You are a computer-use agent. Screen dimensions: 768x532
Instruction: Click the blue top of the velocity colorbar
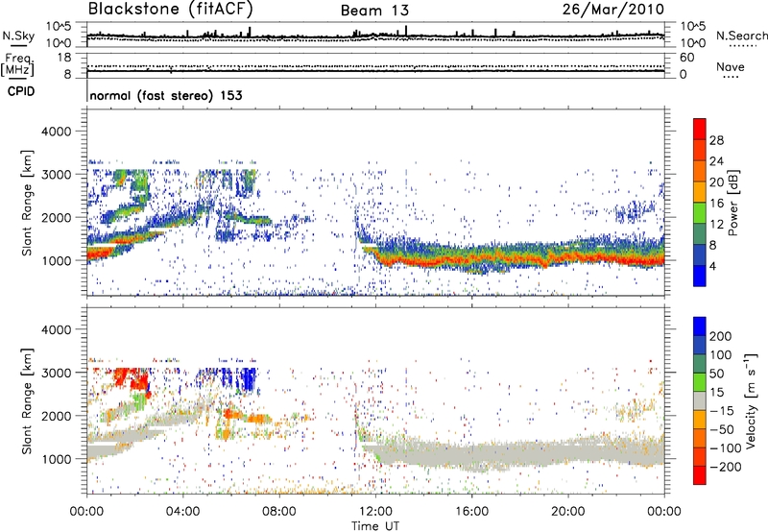(700, 326)
